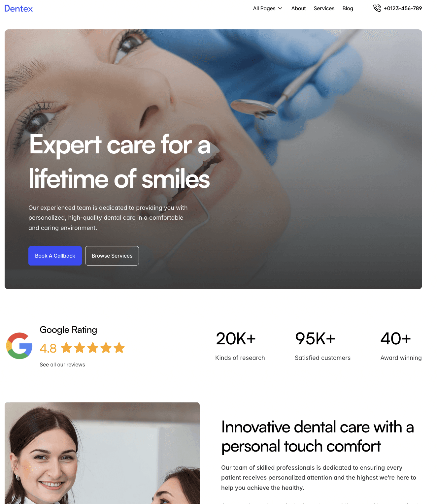The image size is (437, 504).
Task: Open the All Pages menu
Action: click(268, 8)
